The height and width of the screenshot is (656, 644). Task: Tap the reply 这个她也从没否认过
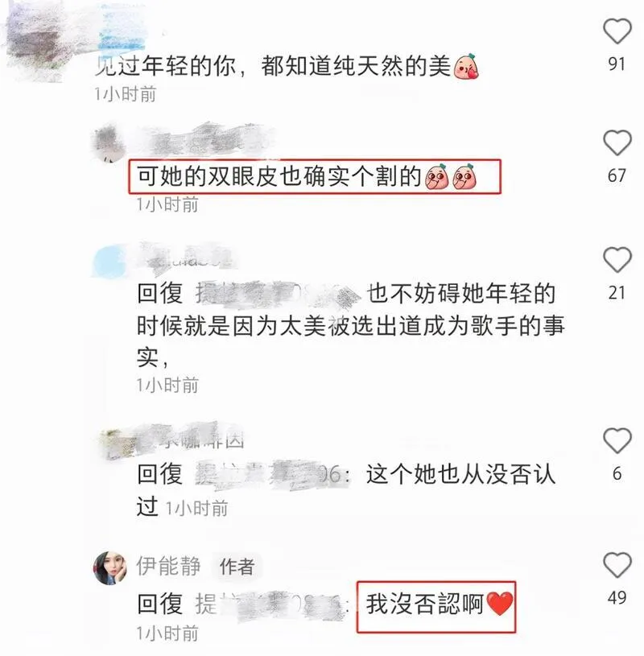pos(345,489)
